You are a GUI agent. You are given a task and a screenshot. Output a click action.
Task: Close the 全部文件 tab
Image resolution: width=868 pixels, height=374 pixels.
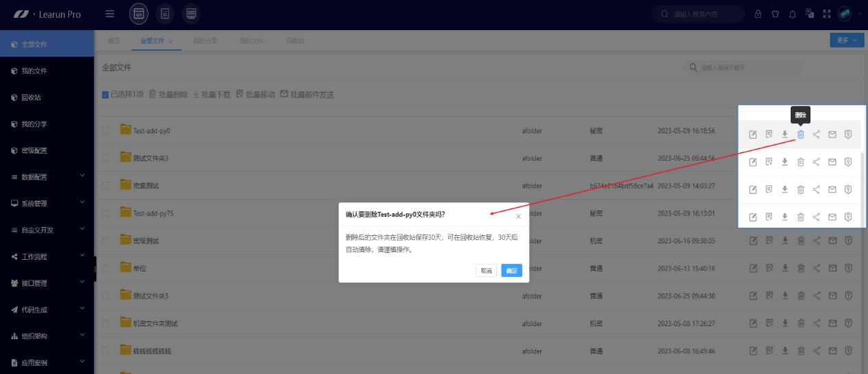(x=170, y=42)
